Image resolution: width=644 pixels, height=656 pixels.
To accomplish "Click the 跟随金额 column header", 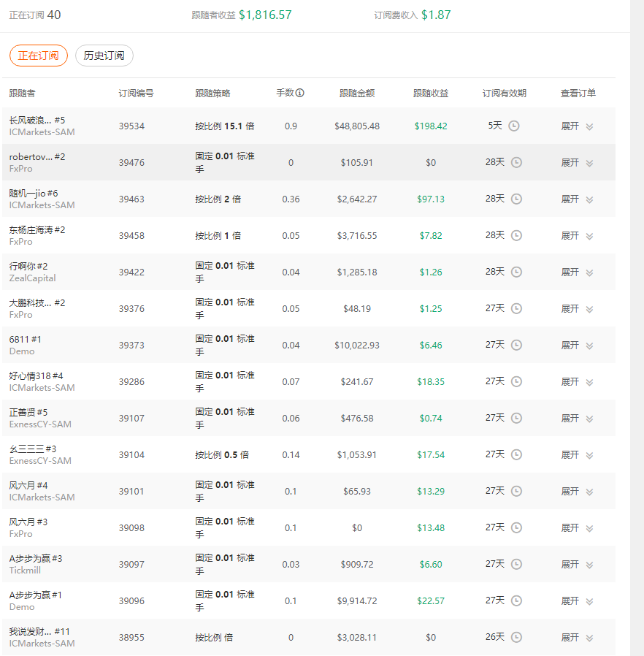I will (x=357, y=94).
